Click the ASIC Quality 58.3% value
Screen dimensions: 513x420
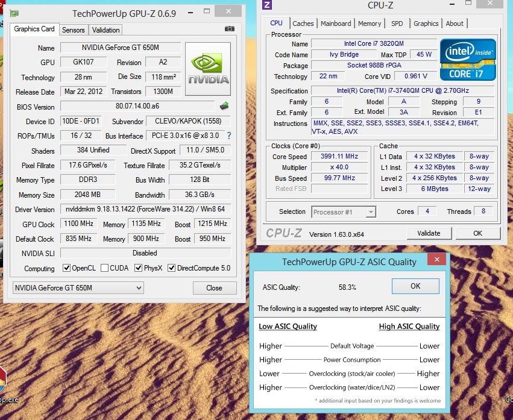[x=347, y=287]
